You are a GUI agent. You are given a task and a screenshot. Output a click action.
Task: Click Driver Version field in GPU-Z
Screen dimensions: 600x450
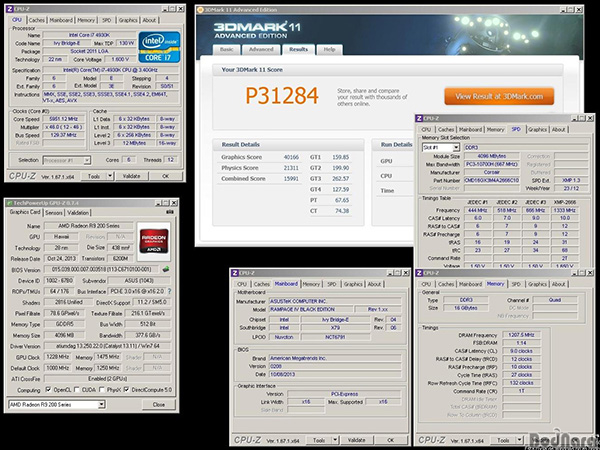pyautogui.click(x=108, y=346)
